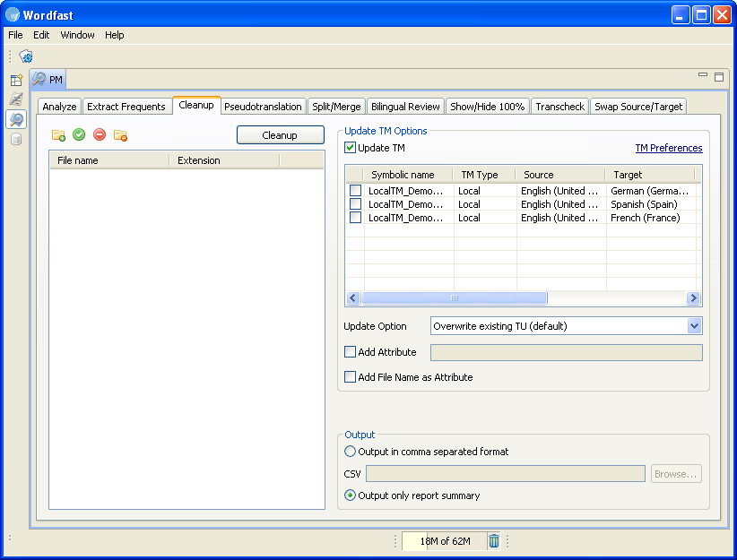Select the PM perspective magnifier sidebar icon
Image resolution: width=737 pixels, height=560 pixels.
point(16,119)
